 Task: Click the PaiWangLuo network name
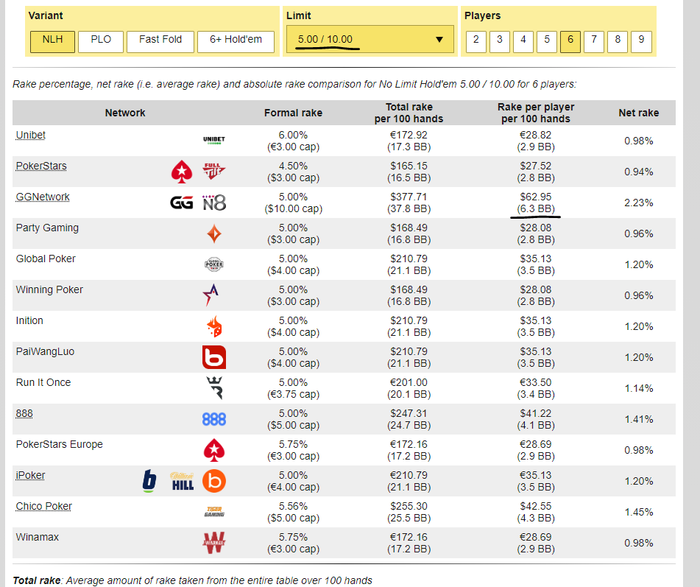click(x=45, y=351)
